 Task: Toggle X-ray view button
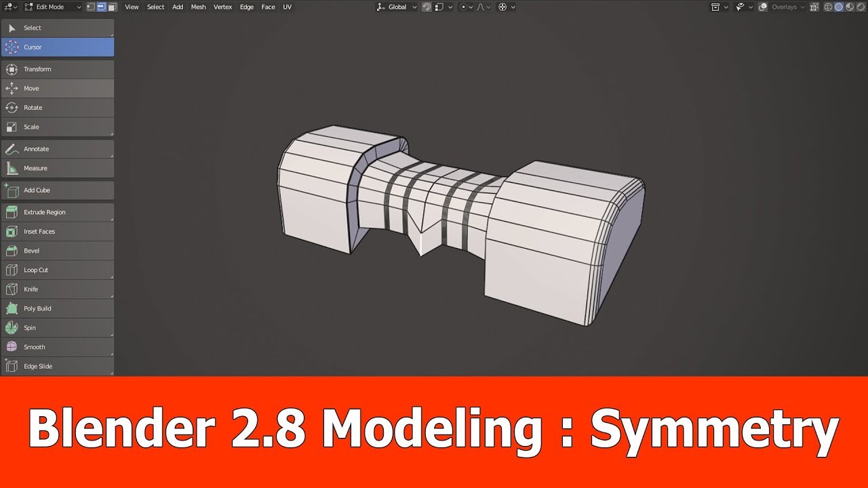tap(814, 7)
